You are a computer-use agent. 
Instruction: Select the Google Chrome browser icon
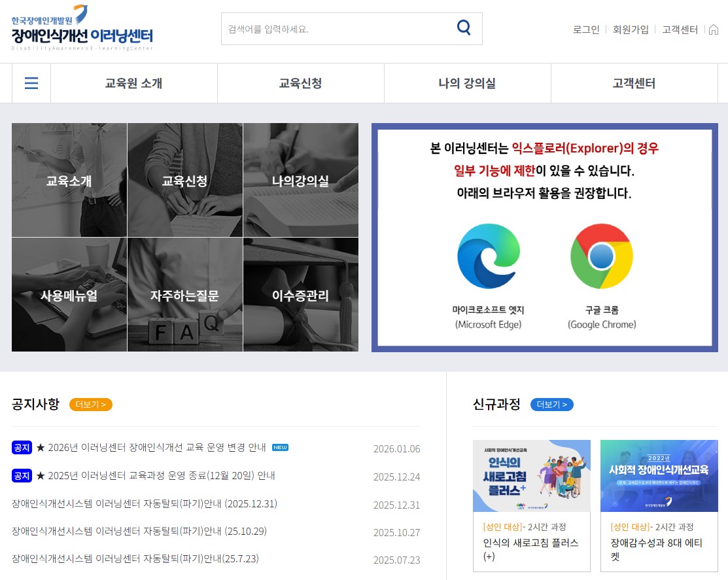[601, 255]
